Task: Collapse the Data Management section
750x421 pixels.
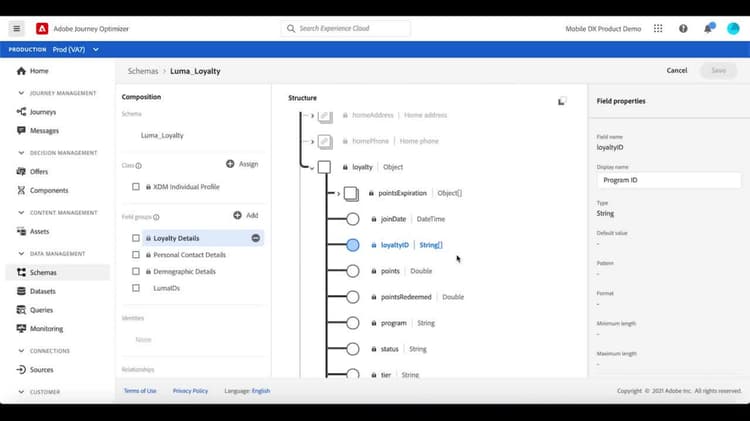Action: [21, 254]
